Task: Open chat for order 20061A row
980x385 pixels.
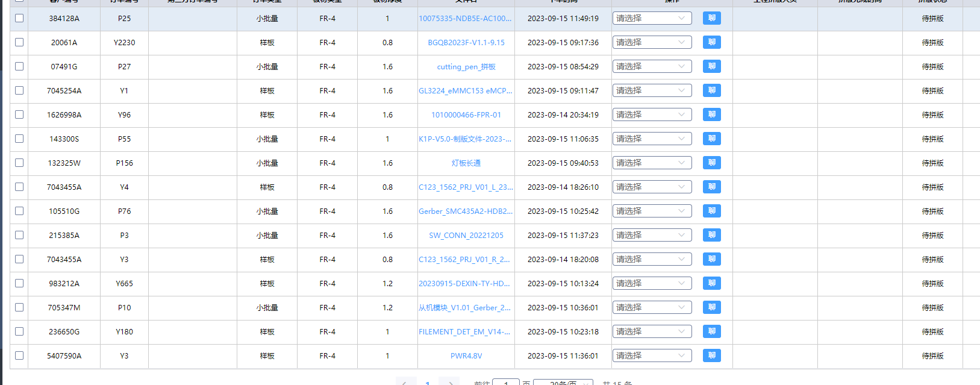Action: click(711, 42)
